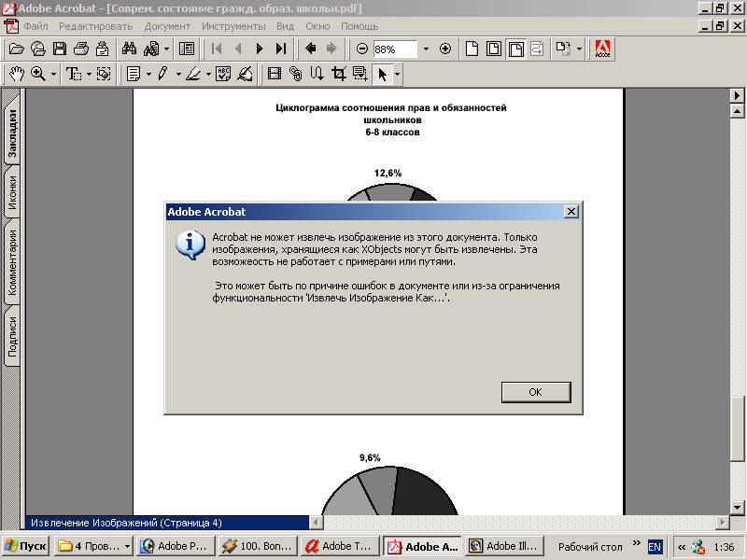Click the Rotate View pages icon

coord(563,49)
